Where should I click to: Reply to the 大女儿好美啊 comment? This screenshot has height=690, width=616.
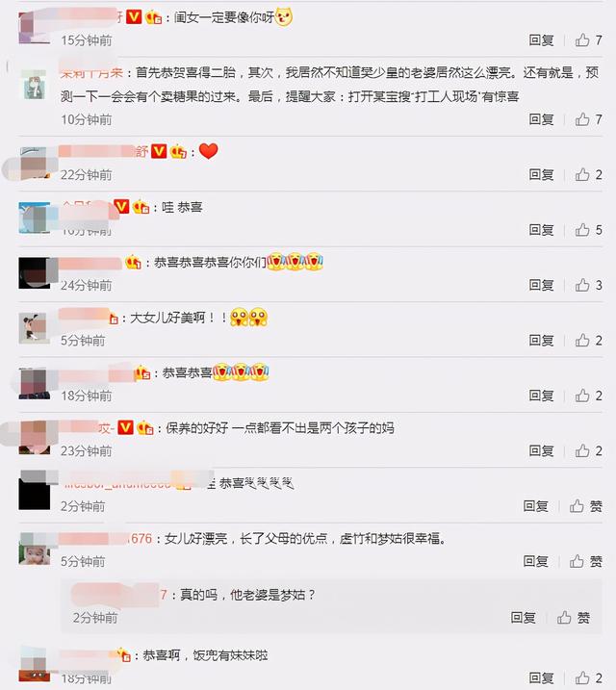pyautogui.click(x=541, y=340)
